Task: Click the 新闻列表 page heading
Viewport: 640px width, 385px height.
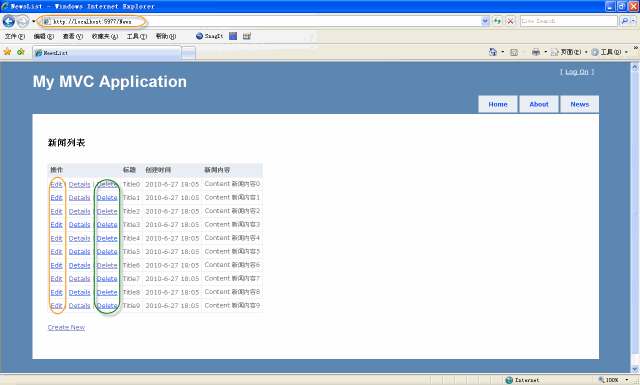Action: [66, 142]
